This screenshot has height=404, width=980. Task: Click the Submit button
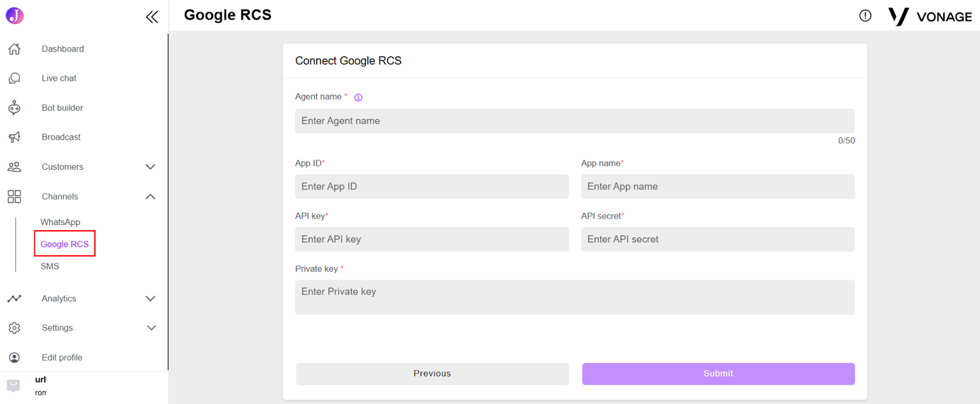tap(718, 374)
